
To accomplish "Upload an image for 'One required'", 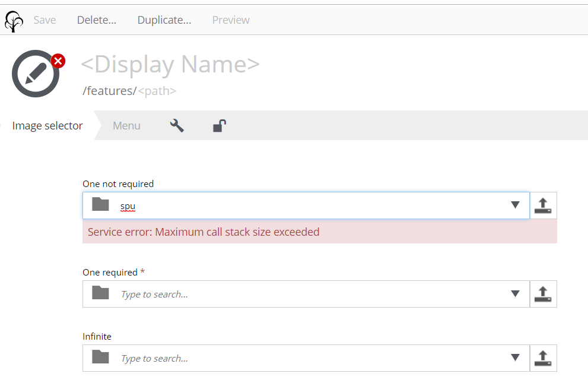I will tap(543, 293).
